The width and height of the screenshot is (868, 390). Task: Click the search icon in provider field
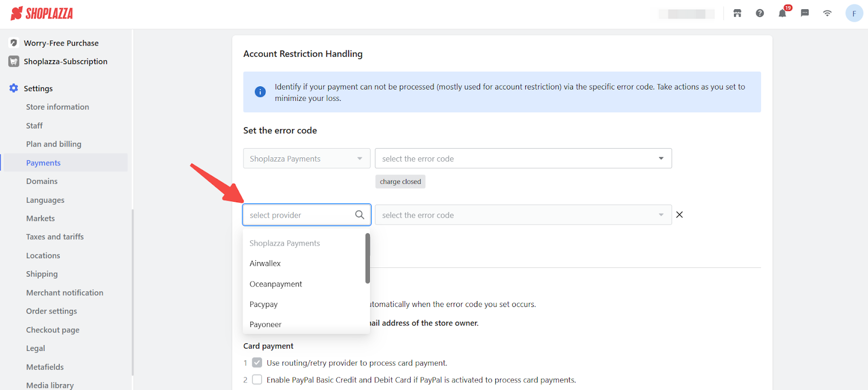point(360,215)
